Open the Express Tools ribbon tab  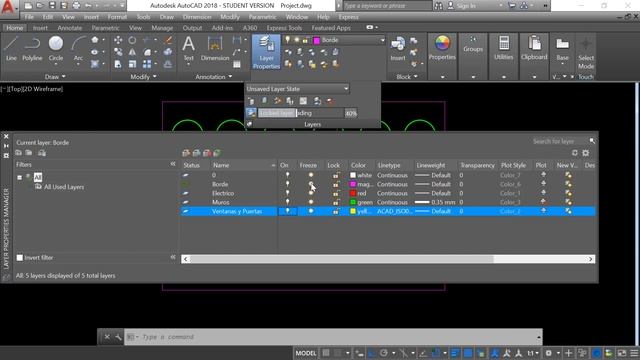pyautogui.click(x=284, y=28)
